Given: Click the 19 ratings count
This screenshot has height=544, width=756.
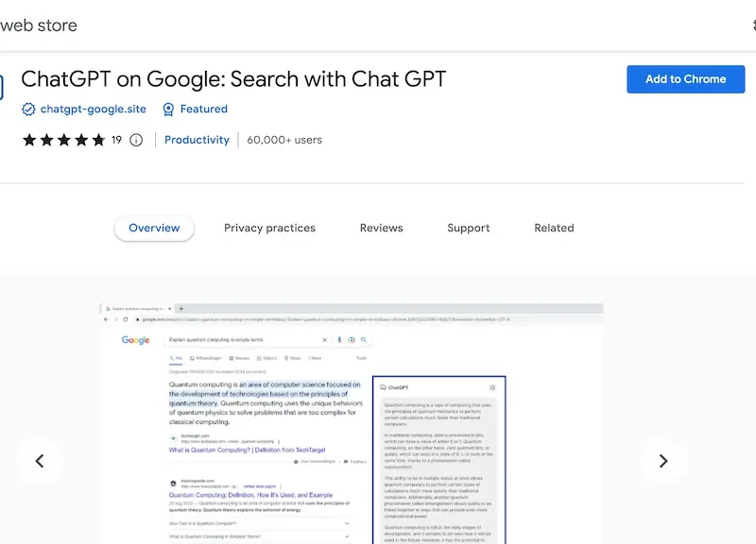Looking at the screenshot, I should 116,139.
